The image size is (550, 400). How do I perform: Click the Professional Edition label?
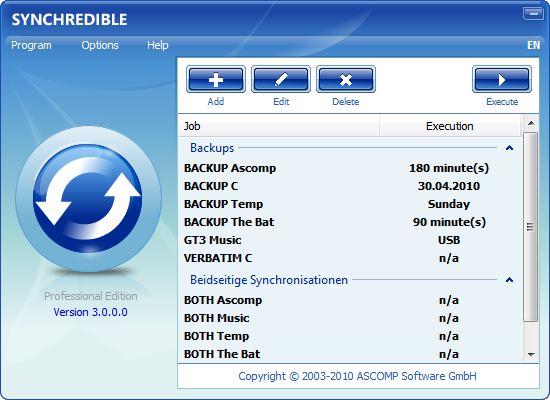[x=90, y=296]
